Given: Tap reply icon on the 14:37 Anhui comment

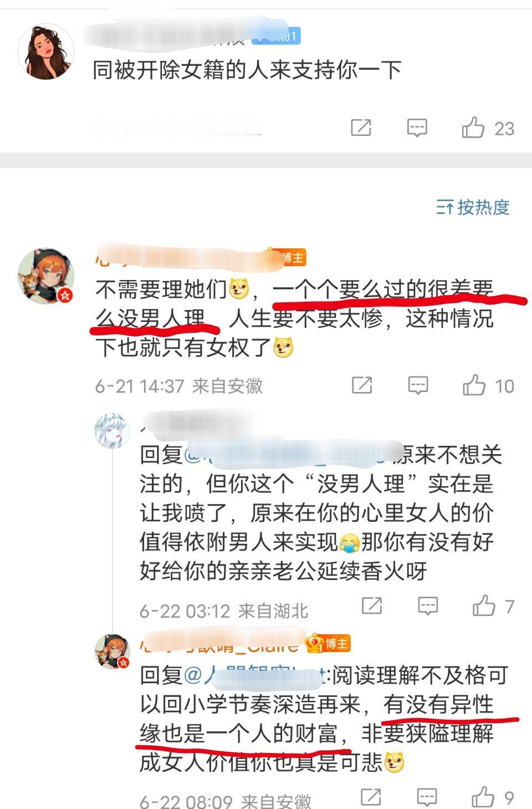Looking at the screenshot, I should (418, 385).
